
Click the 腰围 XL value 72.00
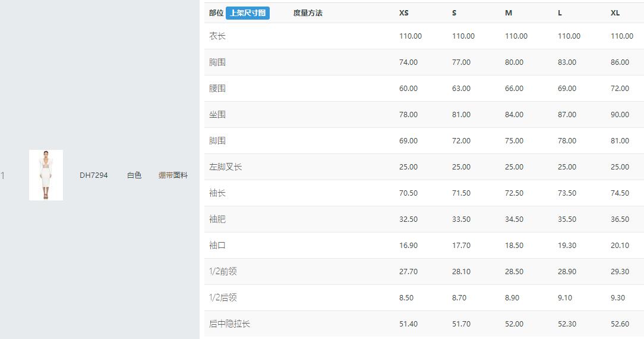tap(620, 89)
